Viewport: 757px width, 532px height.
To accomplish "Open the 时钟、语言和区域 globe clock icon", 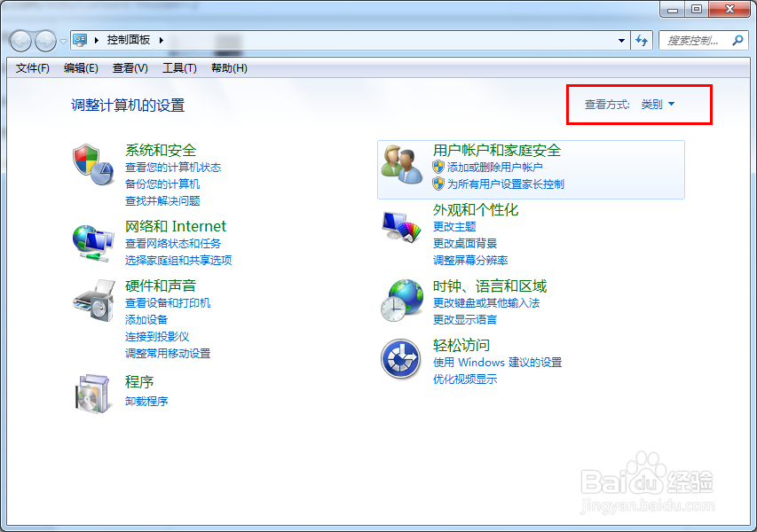I will [402, 300].
